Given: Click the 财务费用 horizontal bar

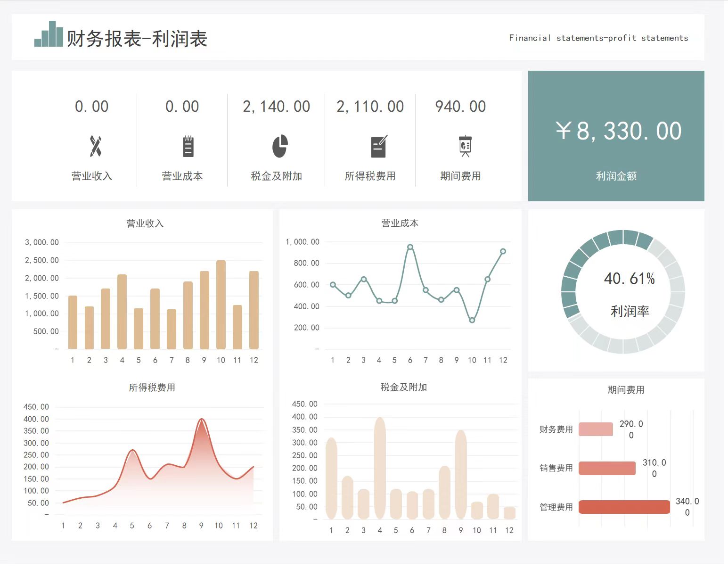Looking at the screenshot, I should pyautogui.click(x=596, y=429).
